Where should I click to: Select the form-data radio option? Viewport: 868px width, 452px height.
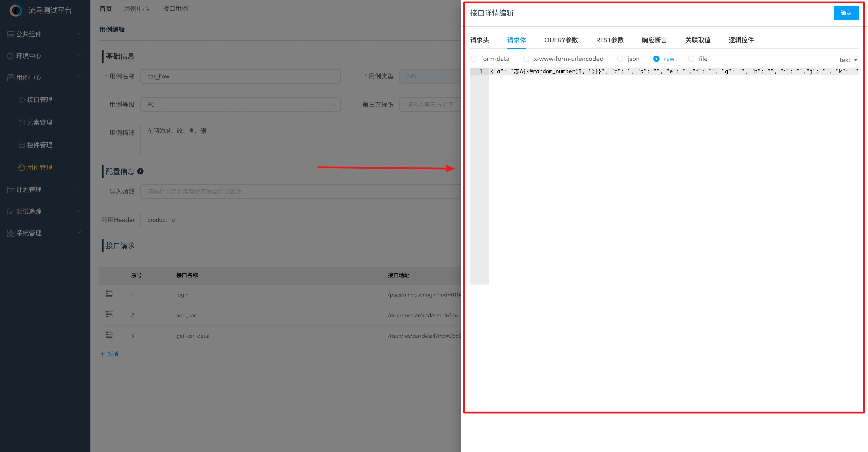[473, 59]
